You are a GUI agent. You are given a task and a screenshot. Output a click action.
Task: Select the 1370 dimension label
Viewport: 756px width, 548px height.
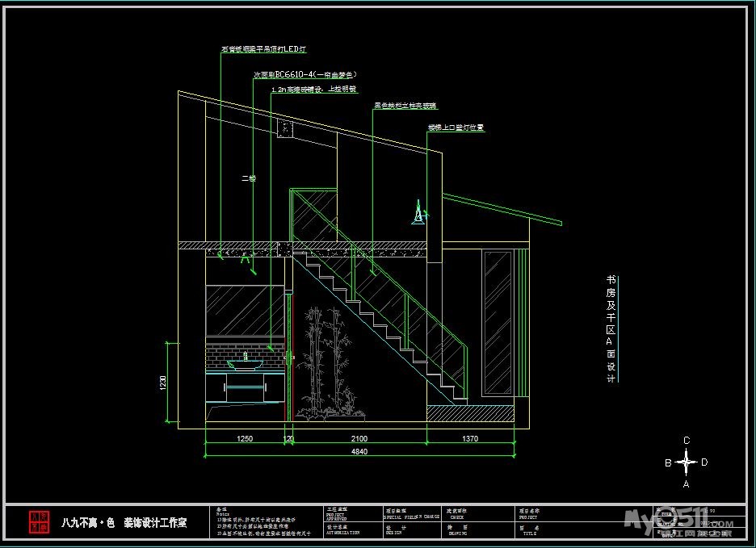coord(470,439)
